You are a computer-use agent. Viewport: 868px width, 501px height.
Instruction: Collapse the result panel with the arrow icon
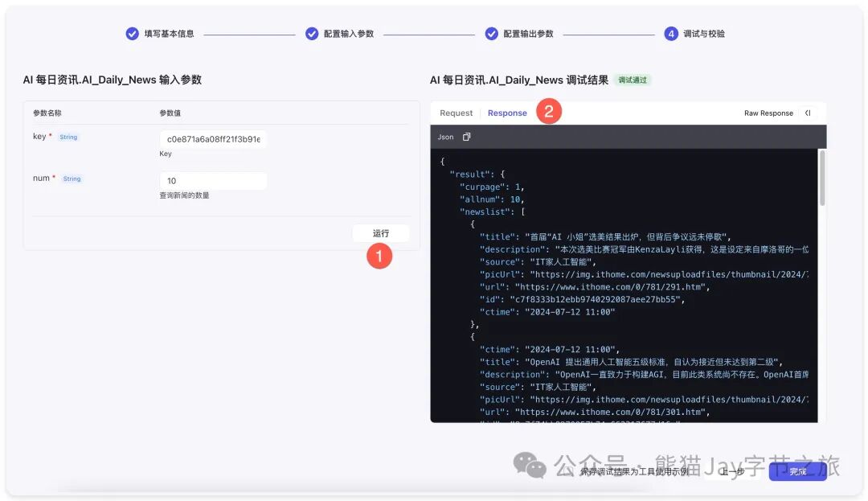808,113
